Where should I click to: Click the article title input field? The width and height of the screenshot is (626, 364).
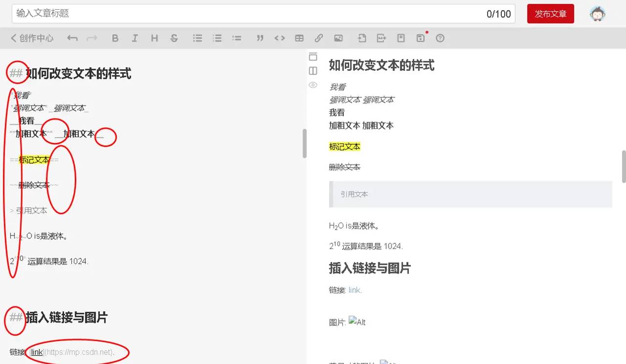(x=196, y=14)
